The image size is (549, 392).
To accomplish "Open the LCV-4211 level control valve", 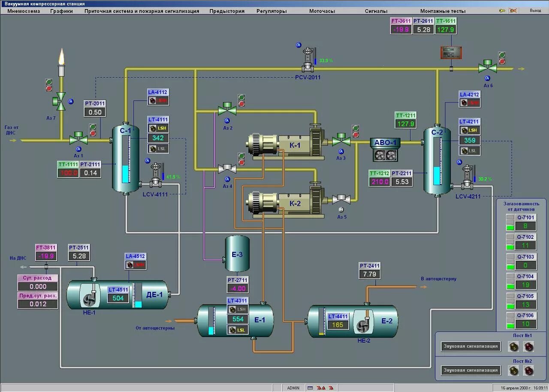I will coord(467,178).
